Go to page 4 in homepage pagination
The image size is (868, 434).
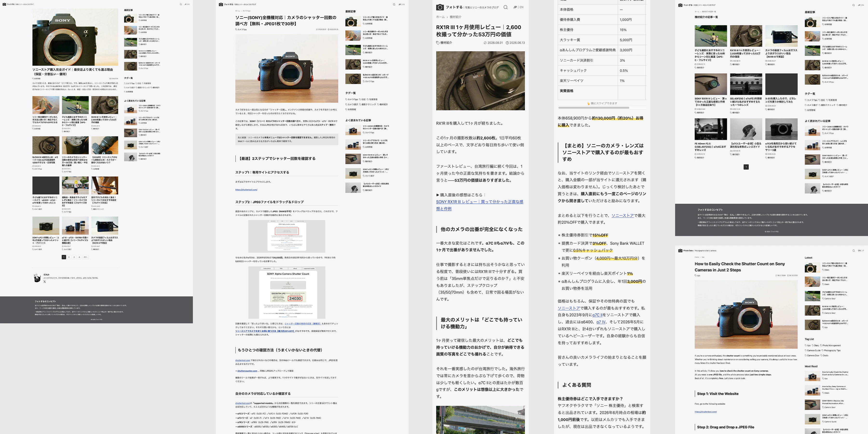[79, 257]
